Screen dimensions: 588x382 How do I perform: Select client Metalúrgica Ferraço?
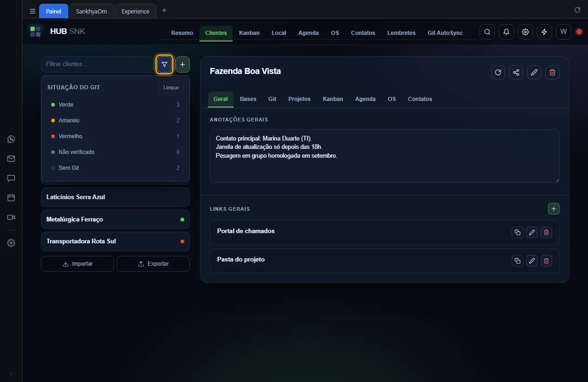[x=115, y=219]
